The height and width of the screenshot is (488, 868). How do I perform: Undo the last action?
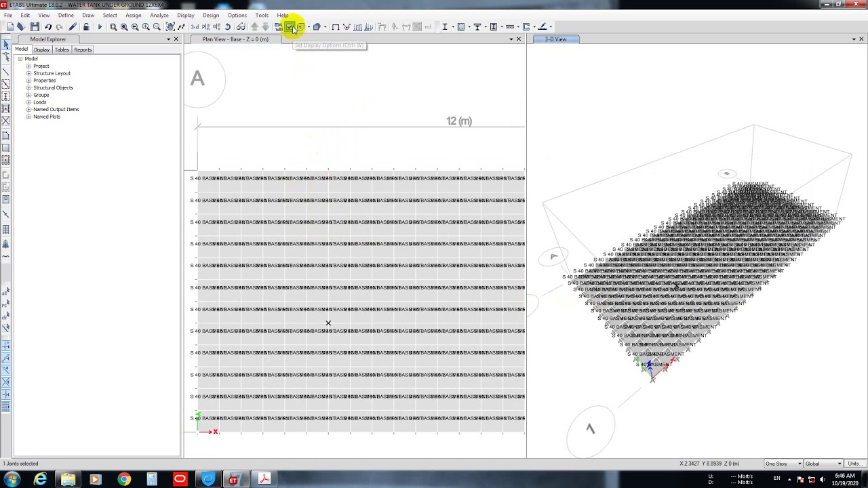(x=47, y=27)
